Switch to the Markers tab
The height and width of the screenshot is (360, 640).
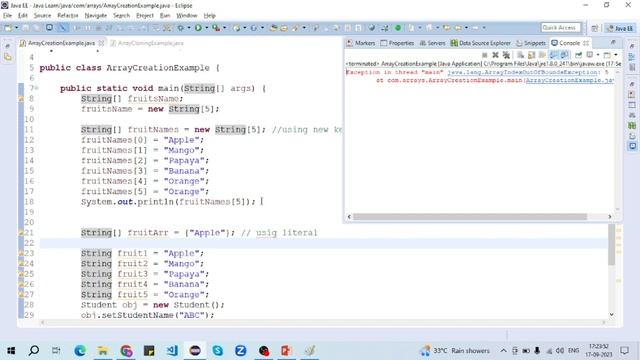(x=361, y=43)
